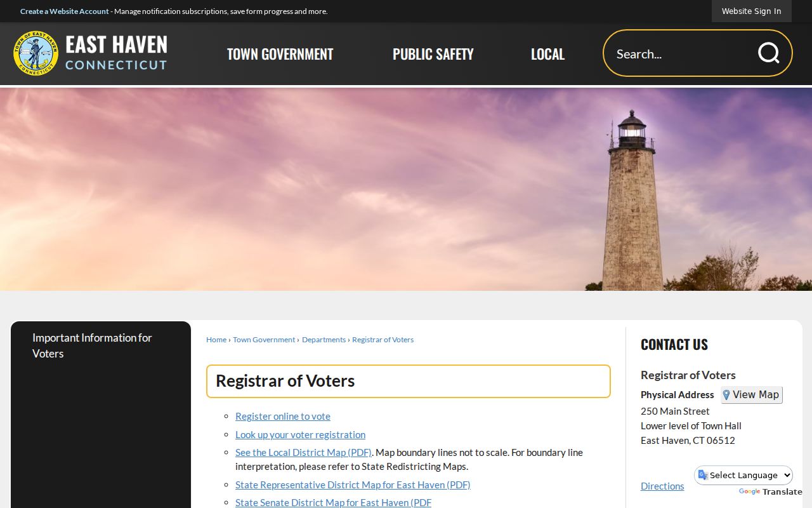Viewport: 812px width, 508px height.
Task: Go to Town Government breadcrumb
Action: coord(264,340)
